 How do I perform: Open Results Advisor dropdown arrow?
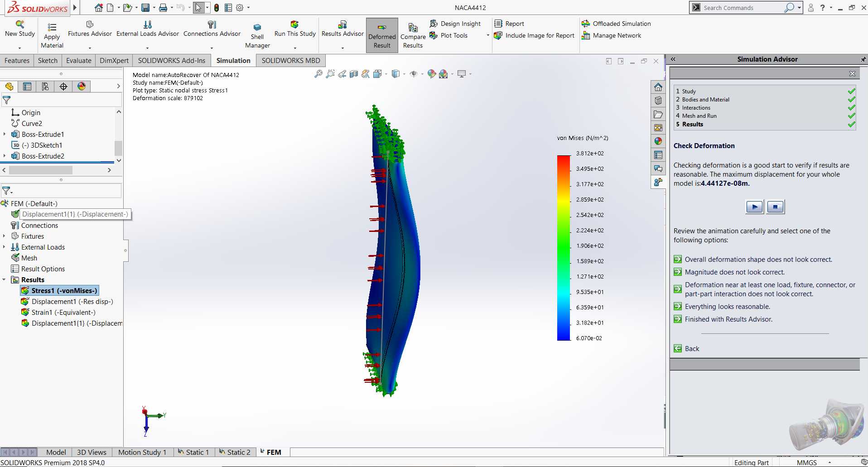(342, 48)
